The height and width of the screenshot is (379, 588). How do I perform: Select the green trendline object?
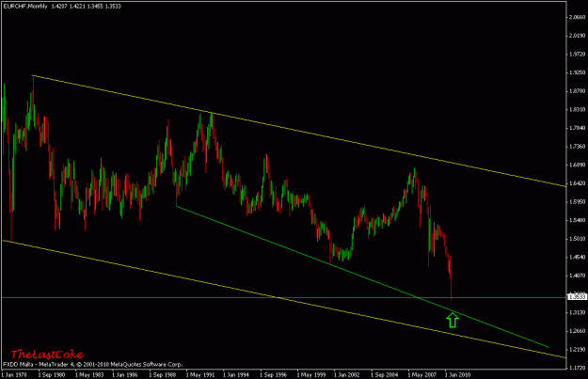point(362,276)
